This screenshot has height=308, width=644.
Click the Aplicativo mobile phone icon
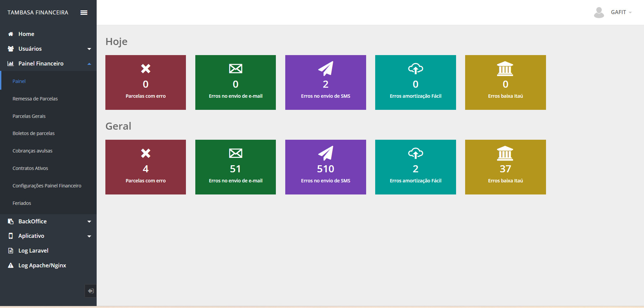point(11,236)
